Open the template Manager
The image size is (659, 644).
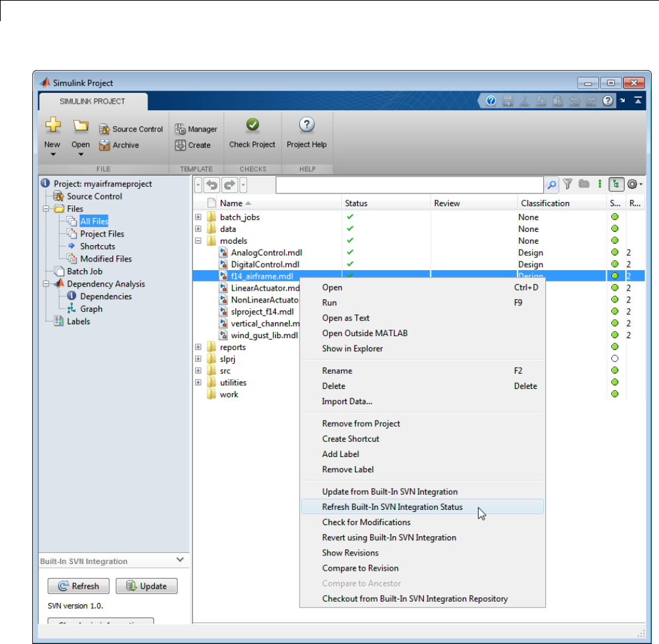196,129
